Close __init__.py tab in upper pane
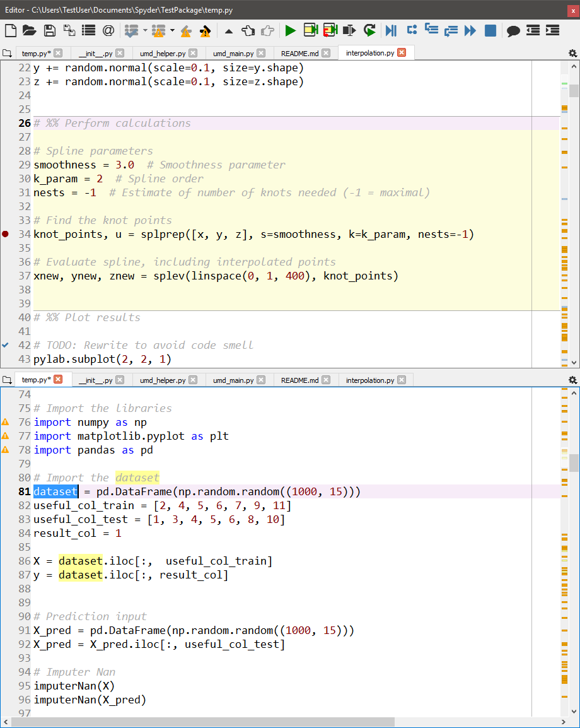Image resolution: width=580 pixels, height=728 pixels. (120, 53)
